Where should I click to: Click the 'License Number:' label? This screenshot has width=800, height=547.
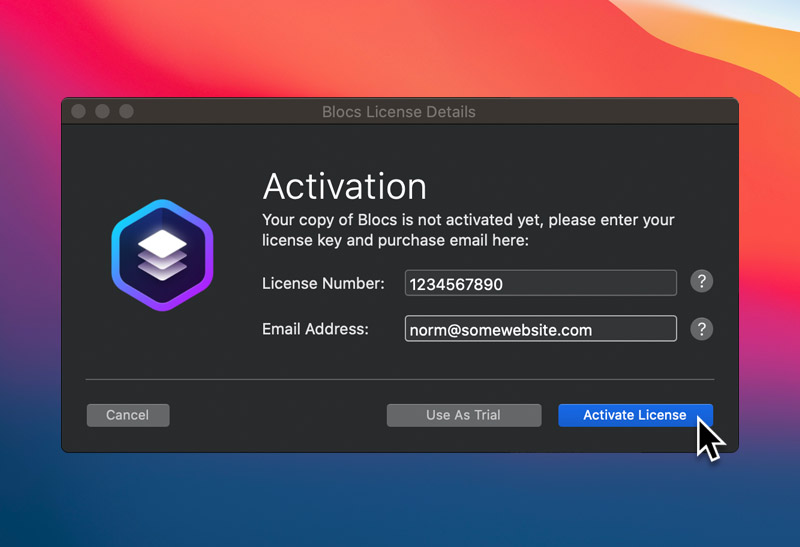pos(323,283)
